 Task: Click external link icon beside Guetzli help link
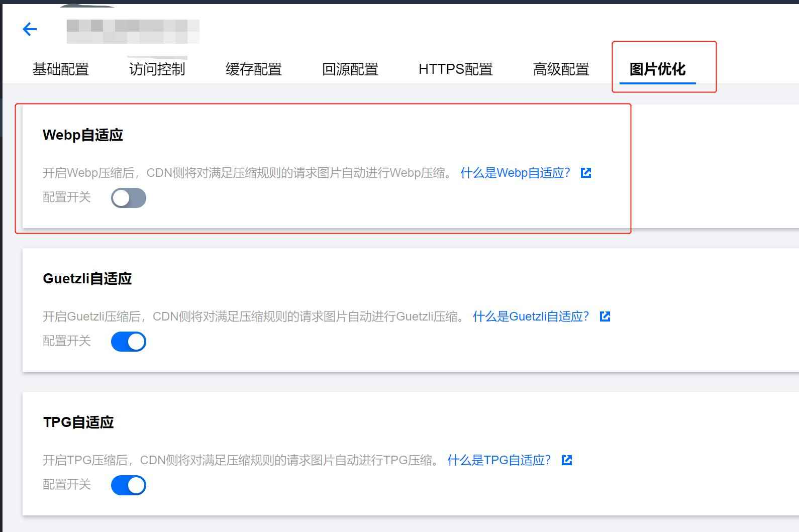(605, 316)
